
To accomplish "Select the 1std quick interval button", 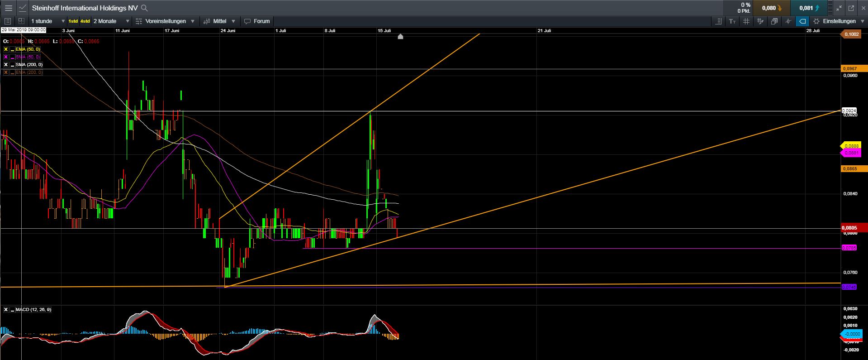I will (73, 21).
